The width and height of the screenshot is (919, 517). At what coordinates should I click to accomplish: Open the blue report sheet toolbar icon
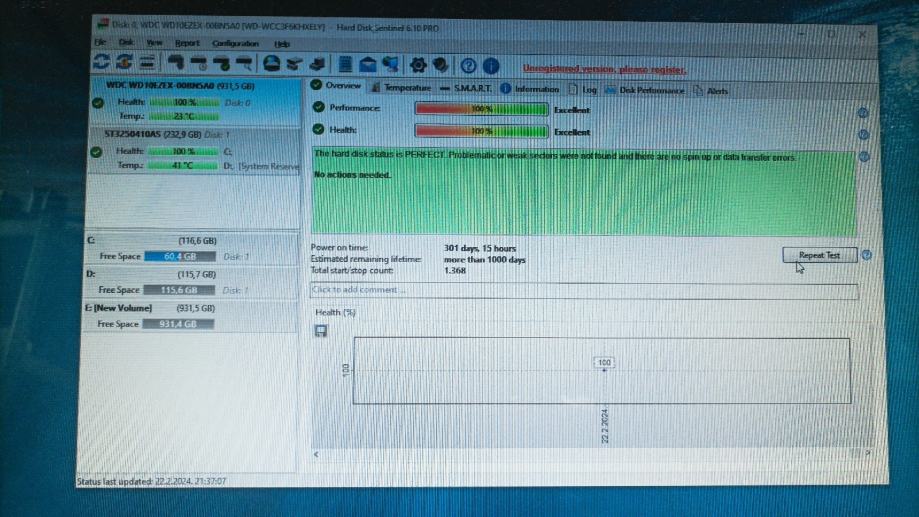(345, 64)
